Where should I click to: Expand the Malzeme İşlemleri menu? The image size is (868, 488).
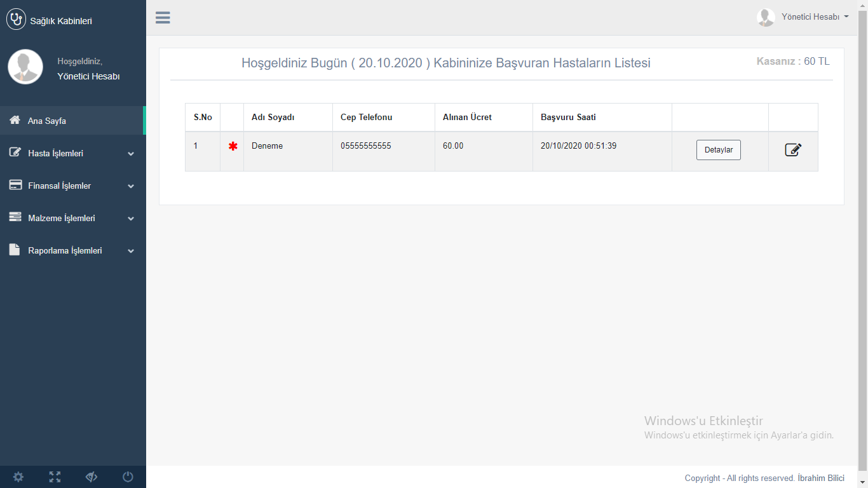coord(72,218)
